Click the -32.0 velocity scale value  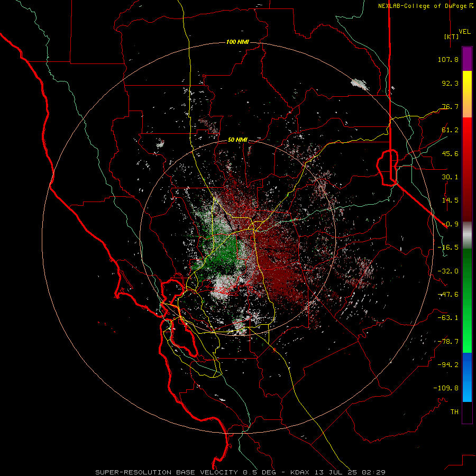click(x=448, y=271)
